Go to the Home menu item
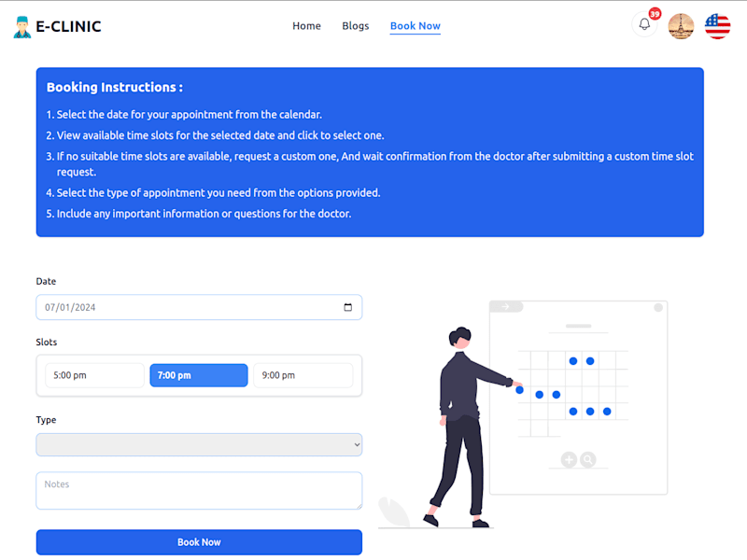 [x=306, y=26]
